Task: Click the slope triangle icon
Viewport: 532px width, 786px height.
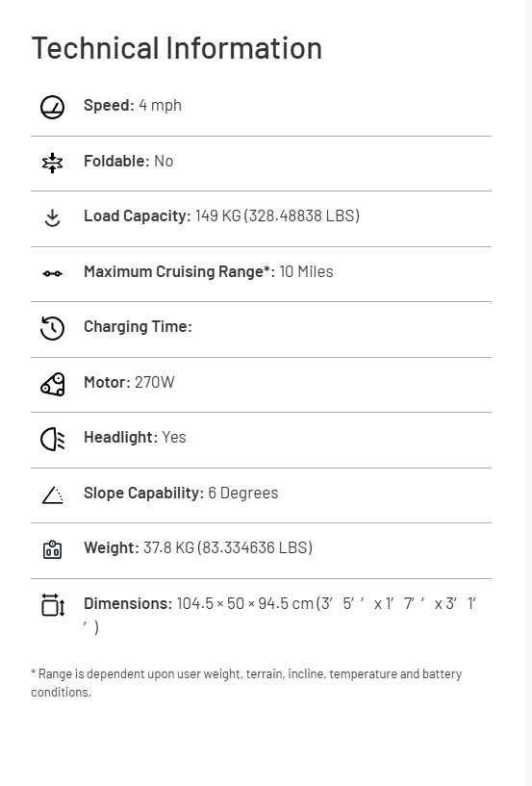Action: point(52,495)
